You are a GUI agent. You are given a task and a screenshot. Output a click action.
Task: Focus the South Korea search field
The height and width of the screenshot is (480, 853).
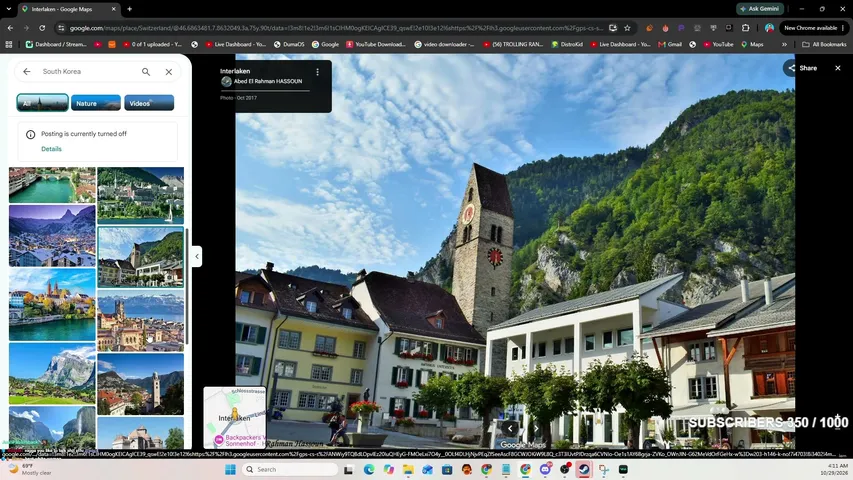tap(87, 71)
